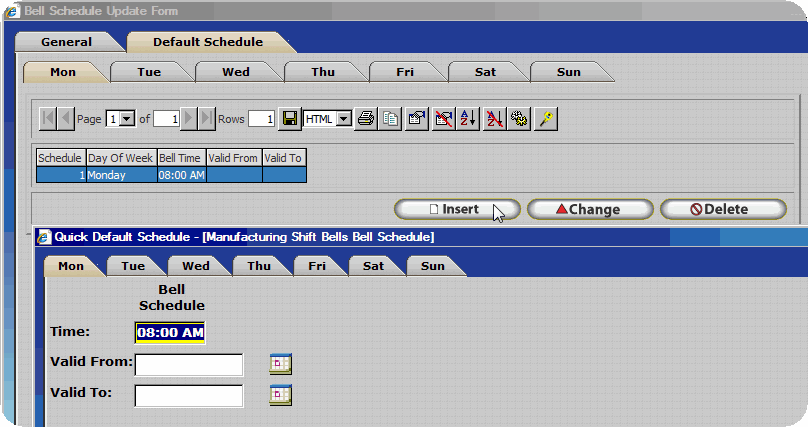Open the Page number dropdown
The width and height of the screenshot is (808, 427).
[127, 119]
